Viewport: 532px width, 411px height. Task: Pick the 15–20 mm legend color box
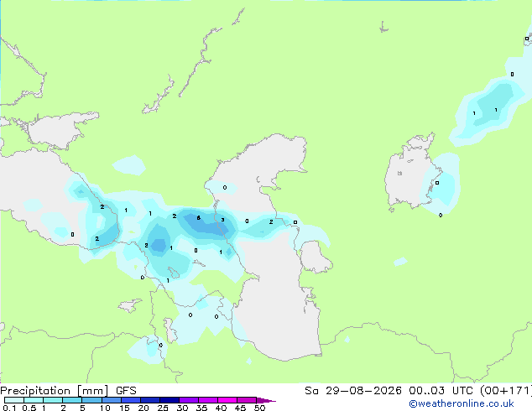point(131,400)
